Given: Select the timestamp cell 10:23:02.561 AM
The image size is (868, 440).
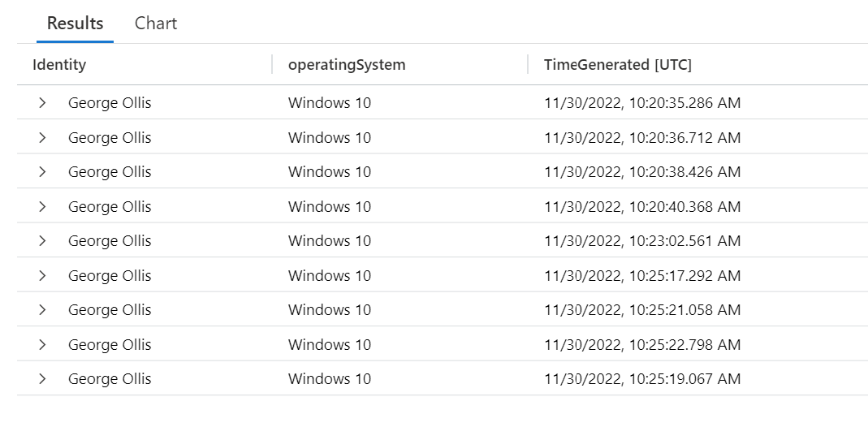Looking at the screenshot, I should click(x=642, y=241).
